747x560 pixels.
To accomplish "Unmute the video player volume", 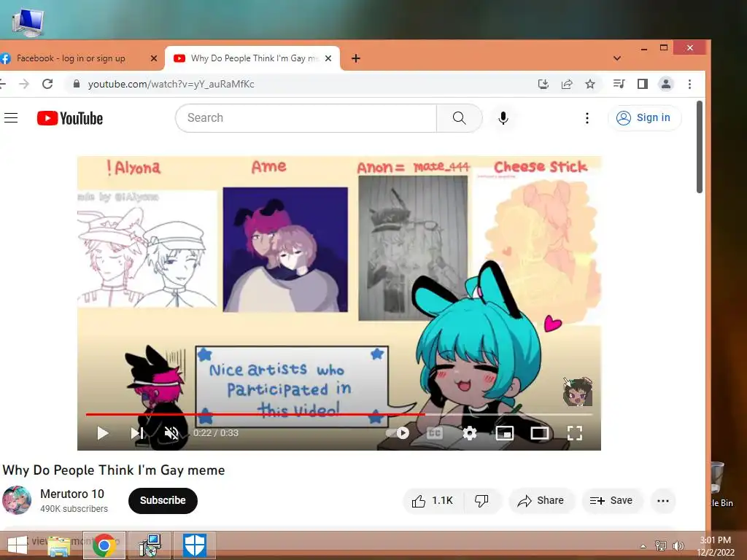I will (x=171, y=433).
